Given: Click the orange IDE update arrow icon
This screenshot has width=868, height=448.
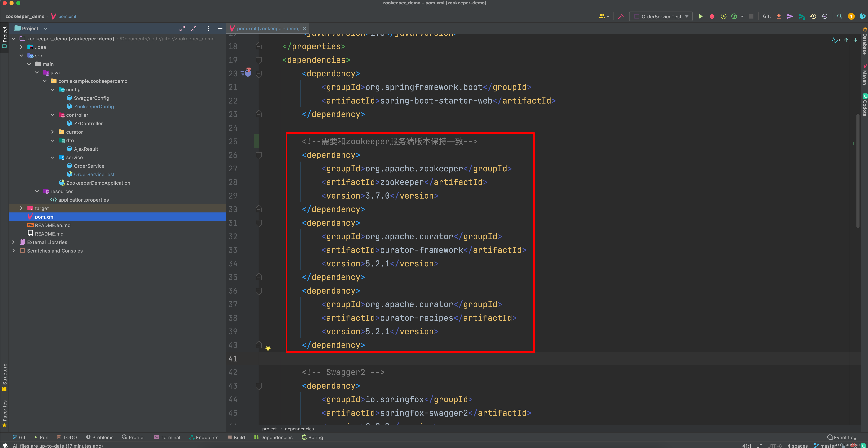Looking at the screenshot, I should click(x=851, y=16).
